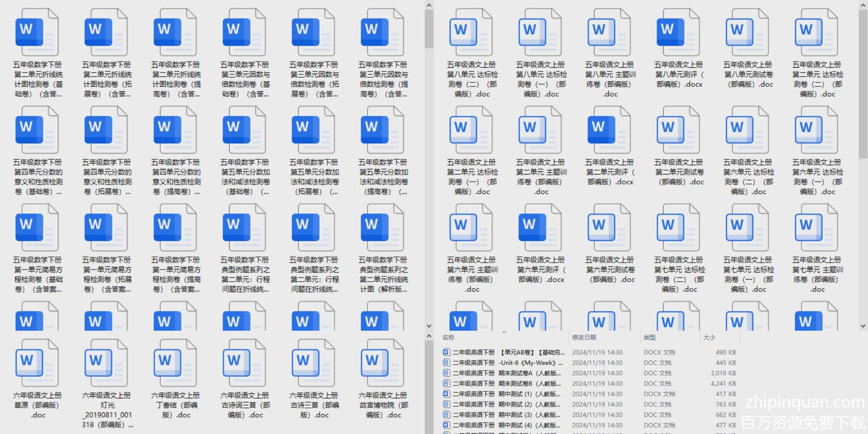Sort list by 修改日期 column header
Screen dimensions: 868x434
coord(584,337)
